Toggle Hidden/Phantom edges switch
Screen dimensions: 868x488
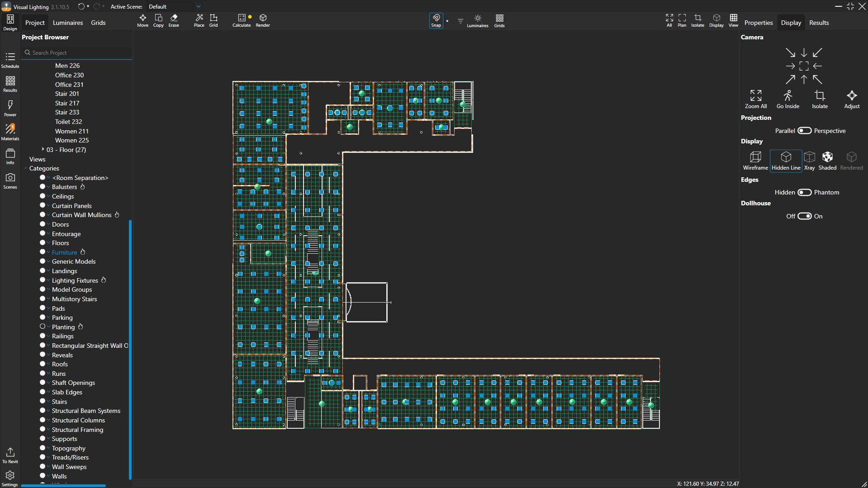[804, 192]
